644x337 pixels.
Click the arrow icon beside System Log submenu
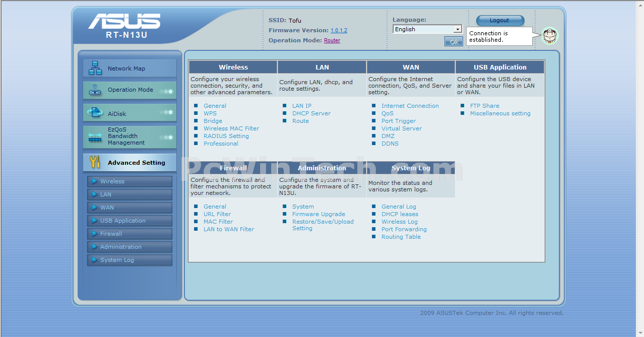point(94,260)
